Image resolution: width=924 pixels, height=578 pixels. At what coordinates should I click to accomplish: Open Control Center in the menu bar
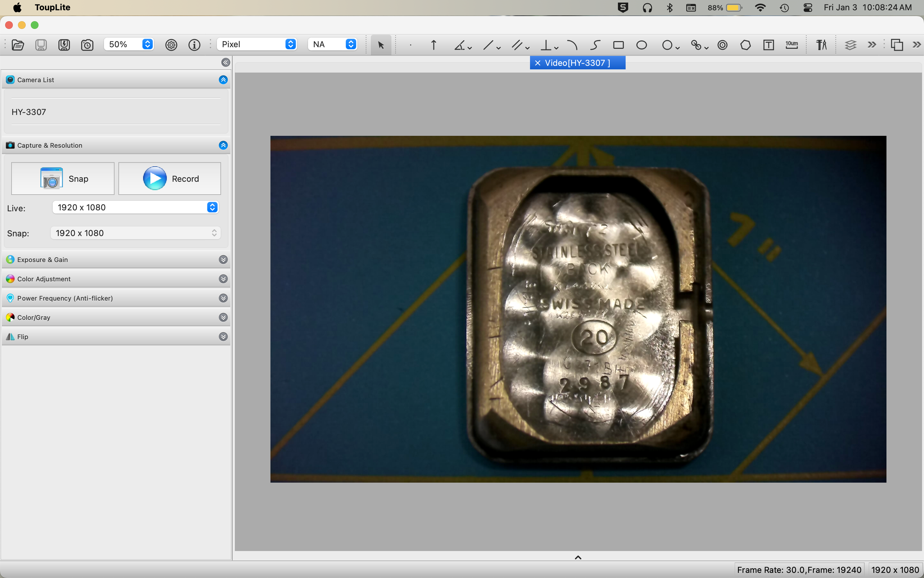[808, 8]
